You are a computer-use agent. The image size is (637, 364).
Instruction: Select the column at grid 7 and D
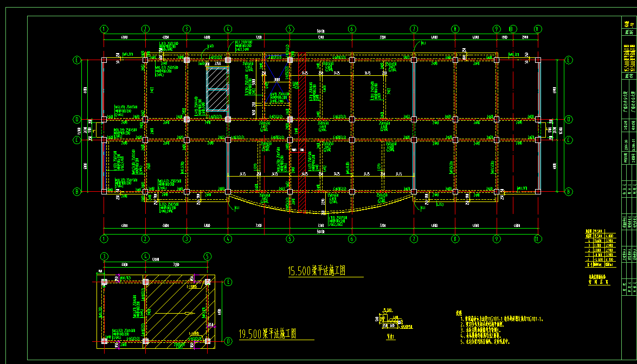(x=414, y=119)
